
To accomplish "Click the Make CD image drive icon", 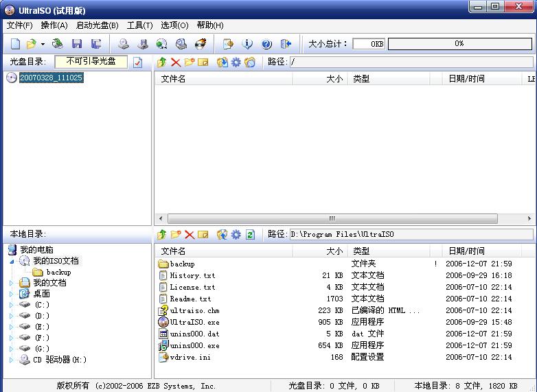I will [x=124, y=44].
